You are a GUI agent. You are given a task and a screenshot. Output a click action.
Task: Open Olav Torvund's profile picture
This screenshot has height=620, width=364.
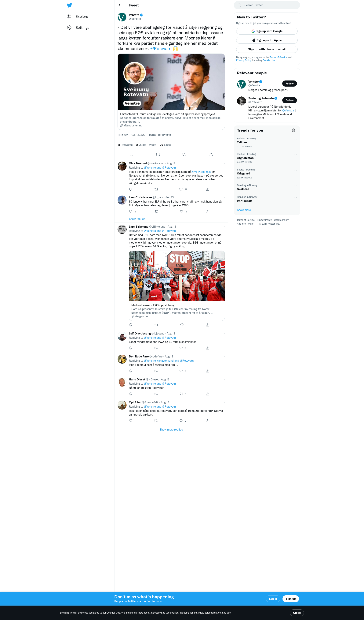click(122, 166)
